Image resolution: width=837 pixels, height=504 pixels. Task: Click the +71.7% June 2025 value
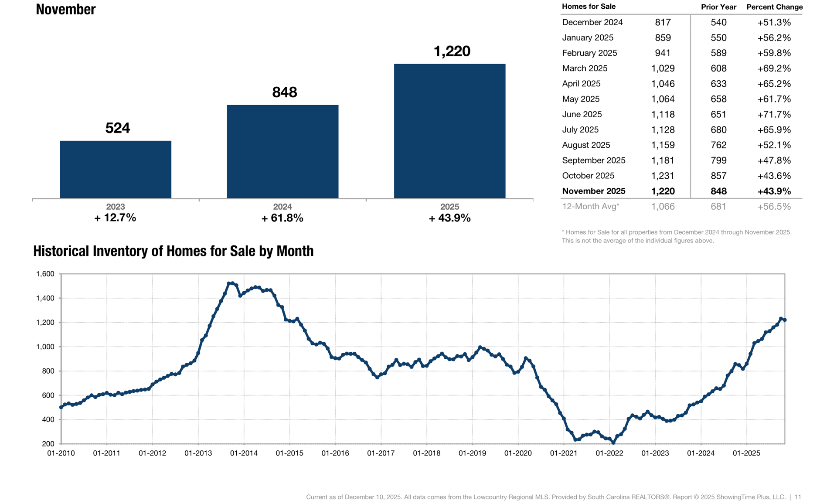774,114
